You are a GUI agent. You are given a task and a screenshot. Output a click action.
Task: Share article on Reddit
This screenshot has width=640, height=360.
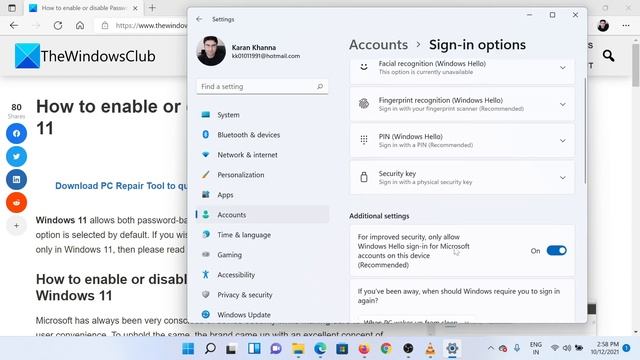click(16, 202)
